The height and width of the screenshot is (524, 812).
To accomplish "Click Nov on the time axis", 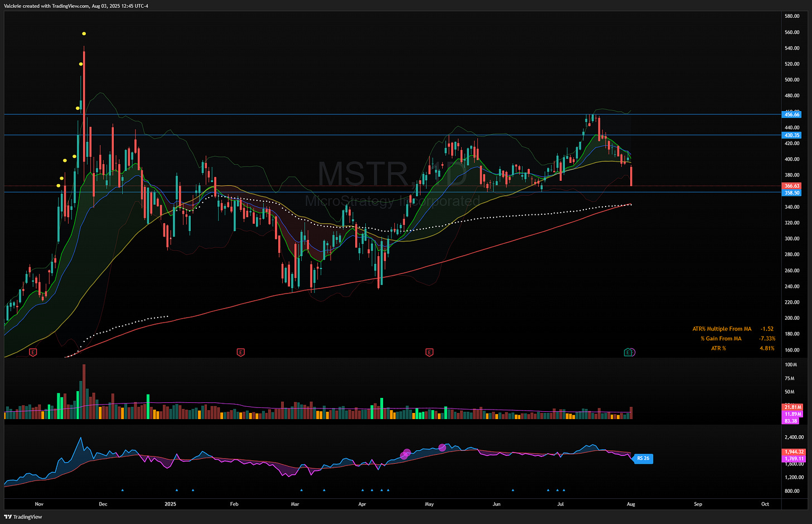I will click(x=39, y=504).
